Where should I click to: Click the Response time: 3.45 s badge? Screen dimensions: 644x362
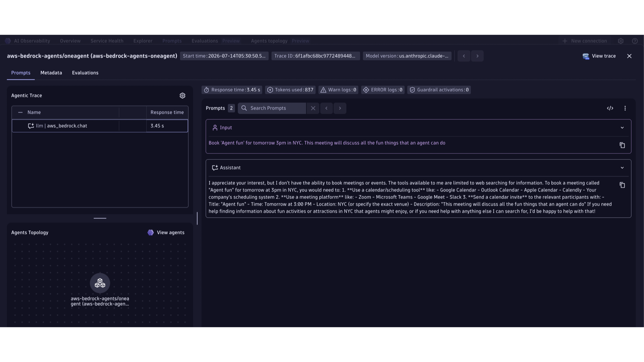[232, 90]
